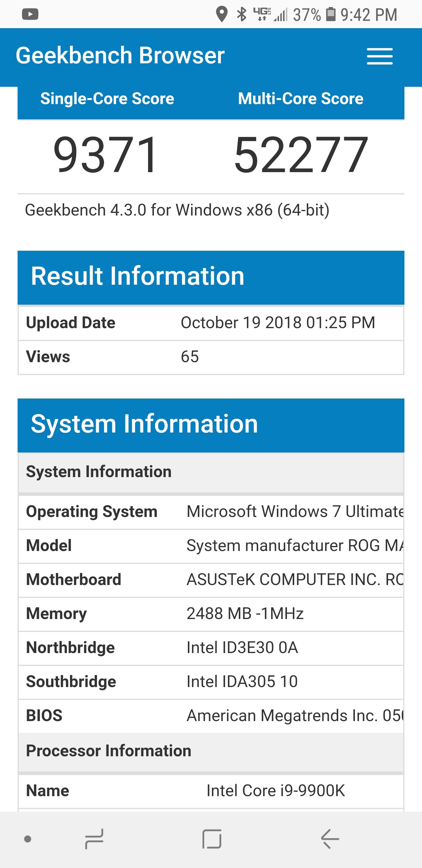Tap the Intel Core i9-9900K name

coord(275,791)
